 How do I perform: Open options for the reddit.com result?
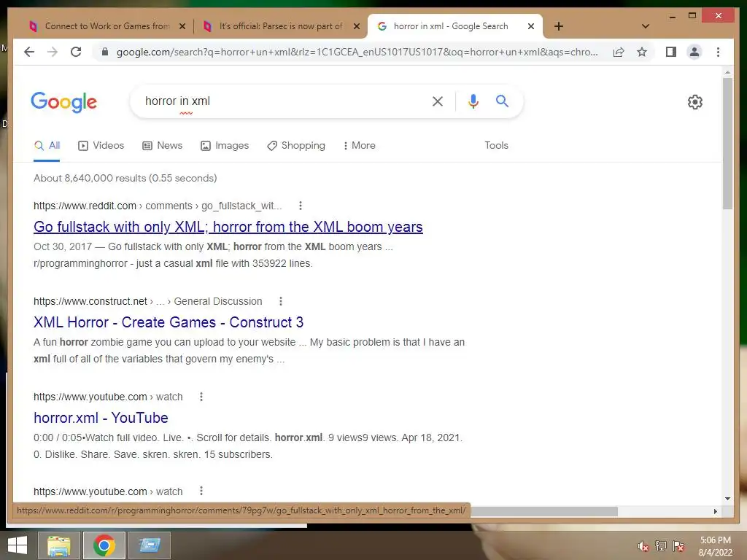pyautogui.click(x=300, y=206)
